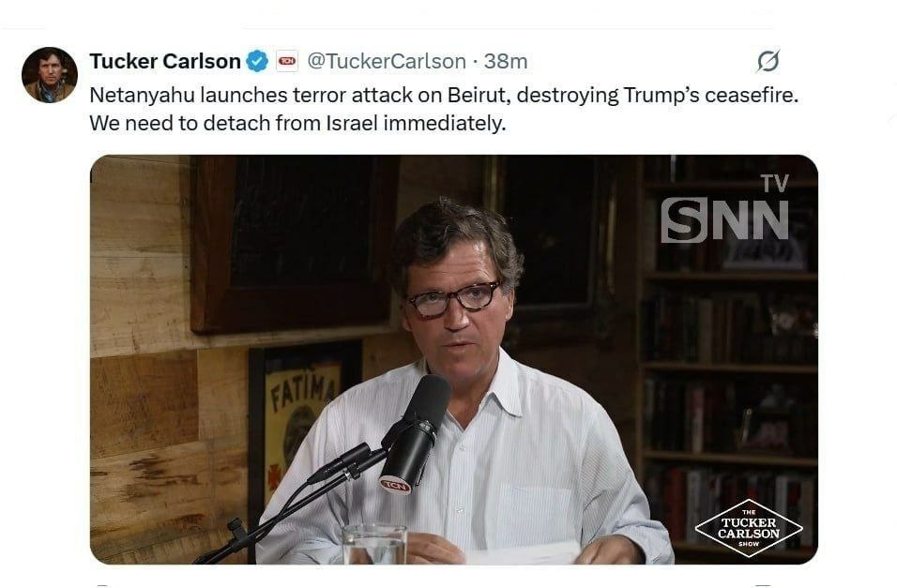Open the Grok action icon on the tweet
Screen dimensions: 897x588
[x=768, y=62]
